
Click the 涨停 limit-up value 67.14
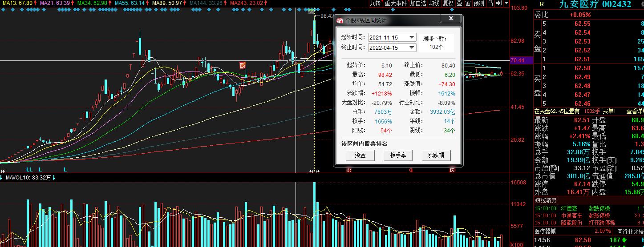(582, 184)
